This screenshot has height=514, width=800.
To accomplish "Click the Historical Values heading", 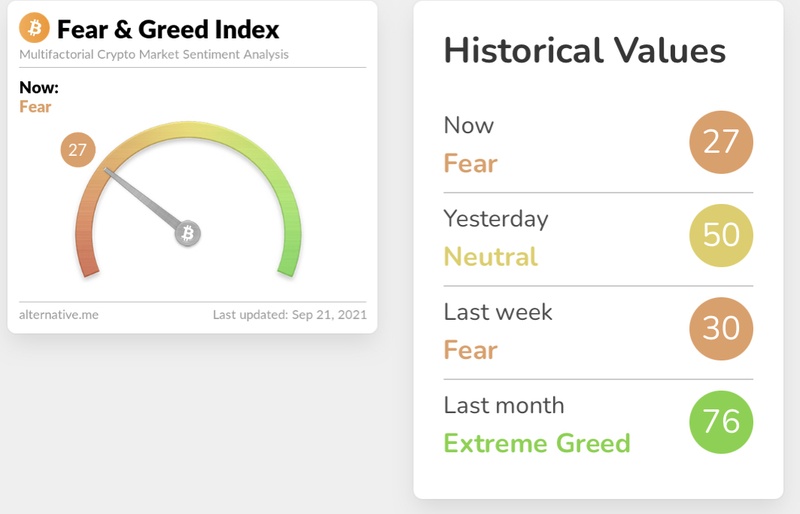I will [584, 51].
